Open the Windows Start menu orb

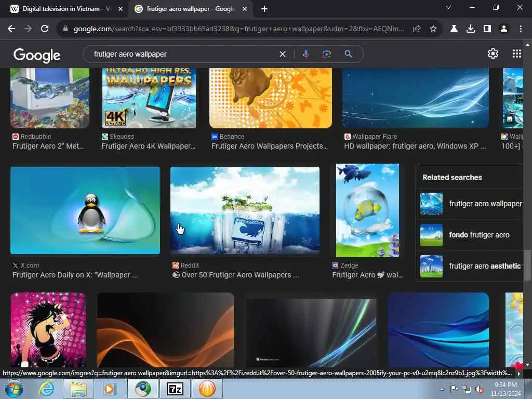[x=14, y=389]
